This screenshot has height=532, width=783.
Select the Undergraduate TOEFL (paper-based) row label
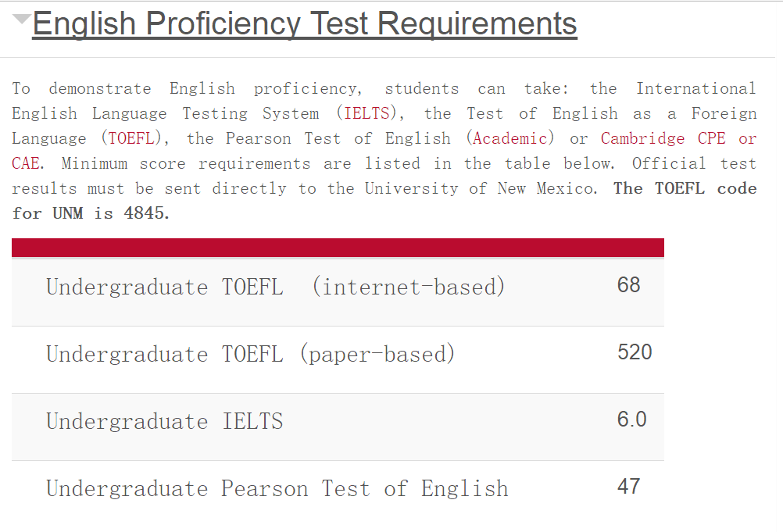coord(251,354)
